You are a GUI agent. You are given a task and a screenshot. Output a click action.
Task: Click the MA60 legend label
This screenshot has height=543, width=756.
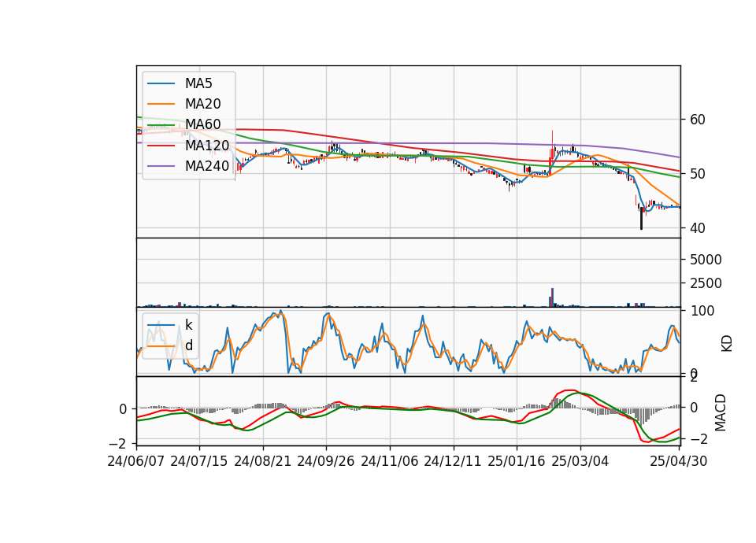click(x=202, y=124)
